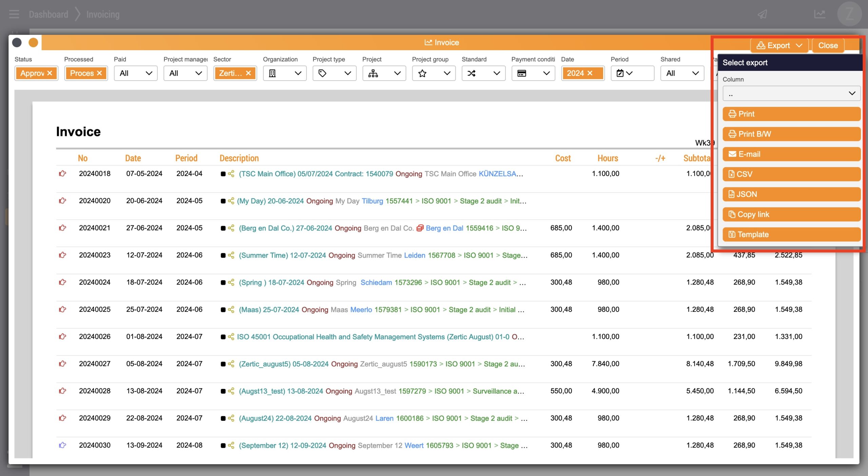
Task: Click the orange circle window button
Action: [33, 43]
